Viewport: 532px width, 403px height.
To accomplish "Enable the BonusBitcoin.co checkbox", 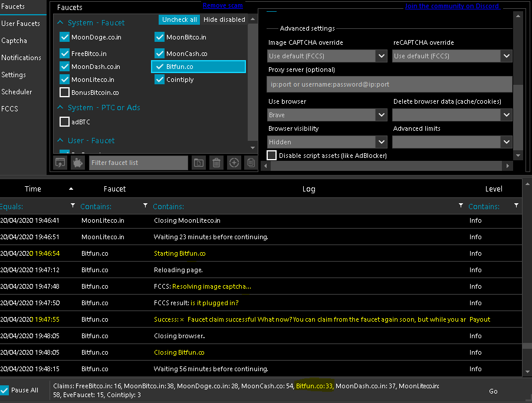I will tap(65, 93).
